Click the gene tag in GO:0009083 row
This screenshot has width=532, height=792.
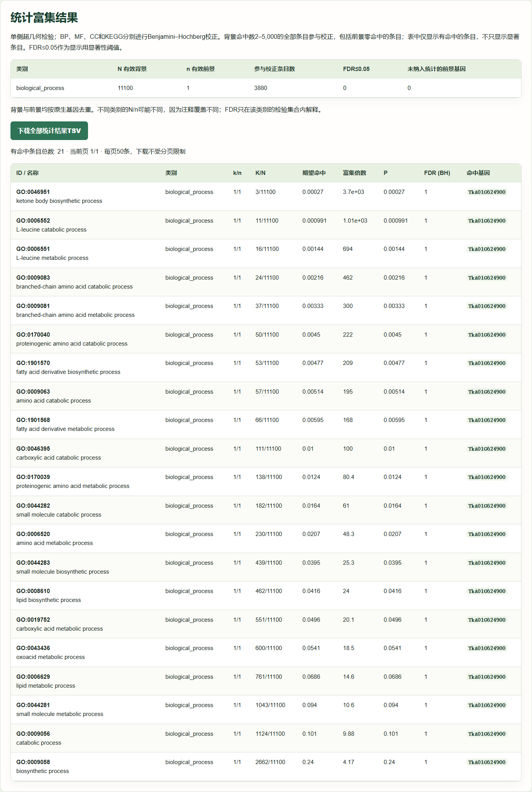(x=487, y=278)
